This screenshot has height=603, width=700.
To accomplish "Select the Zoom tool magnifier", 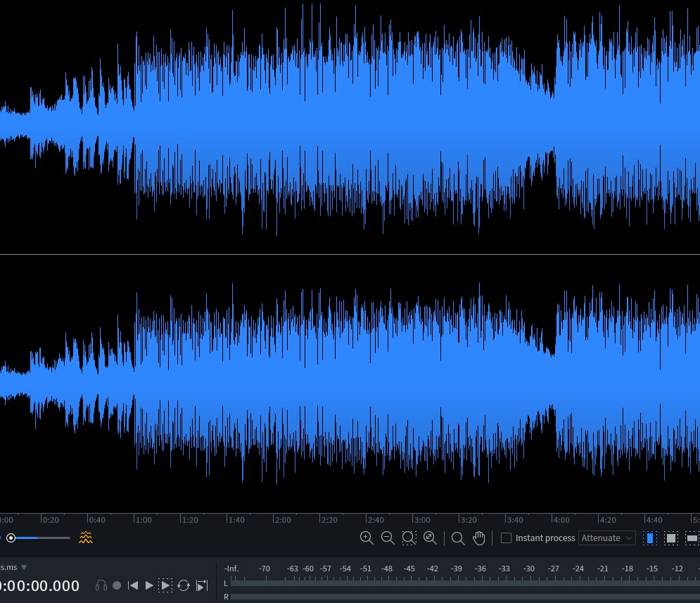I will click(458, 538).
